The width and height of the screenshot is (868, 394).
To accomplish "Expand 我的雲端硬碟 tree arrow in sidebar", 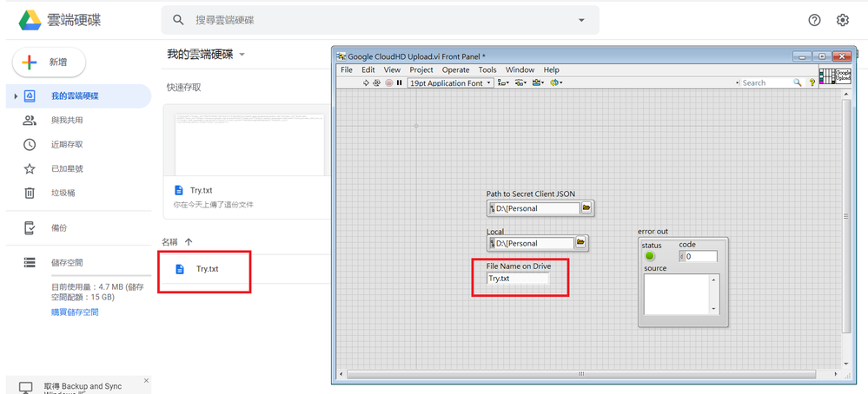I will click(x=16, y=96).
